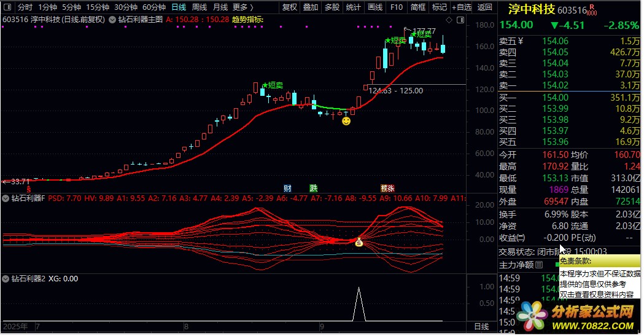
Task: Activate 画线 drawing tools
Action: coord(375,7)
